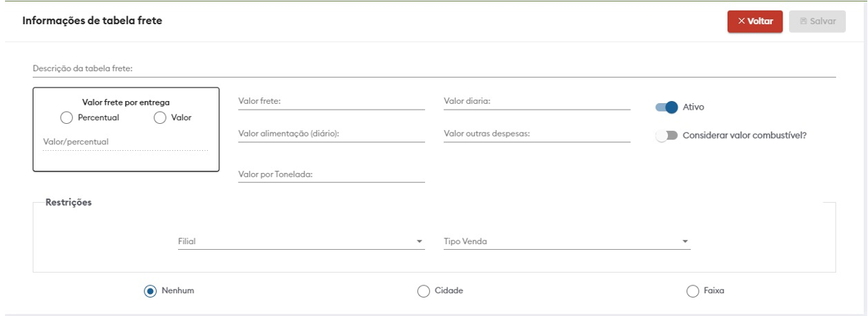Screen dimensions: 868x316
Task: Focus the Valor alimentação (diário) field
Action: pos(331,135)
